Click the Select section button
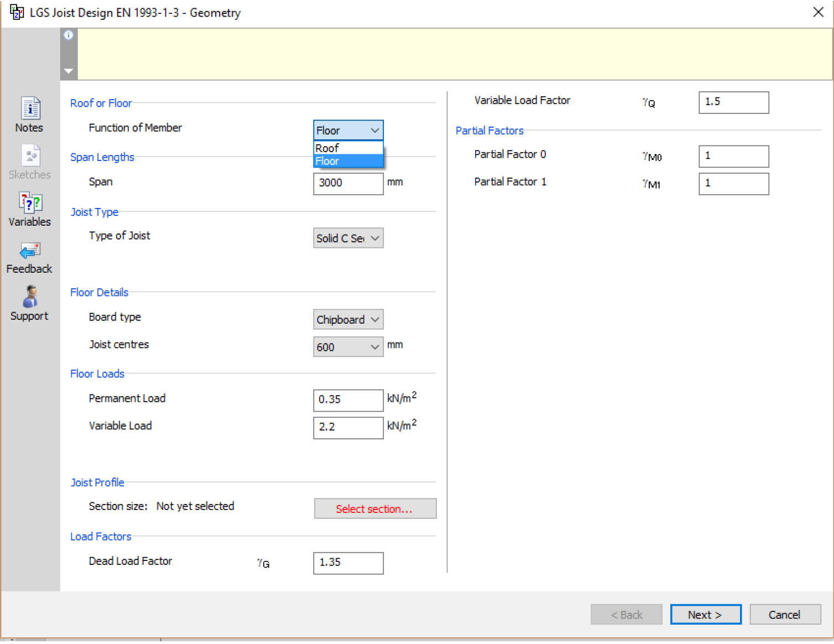The width and height of the screenshot is (834, 644). [374, 509]
